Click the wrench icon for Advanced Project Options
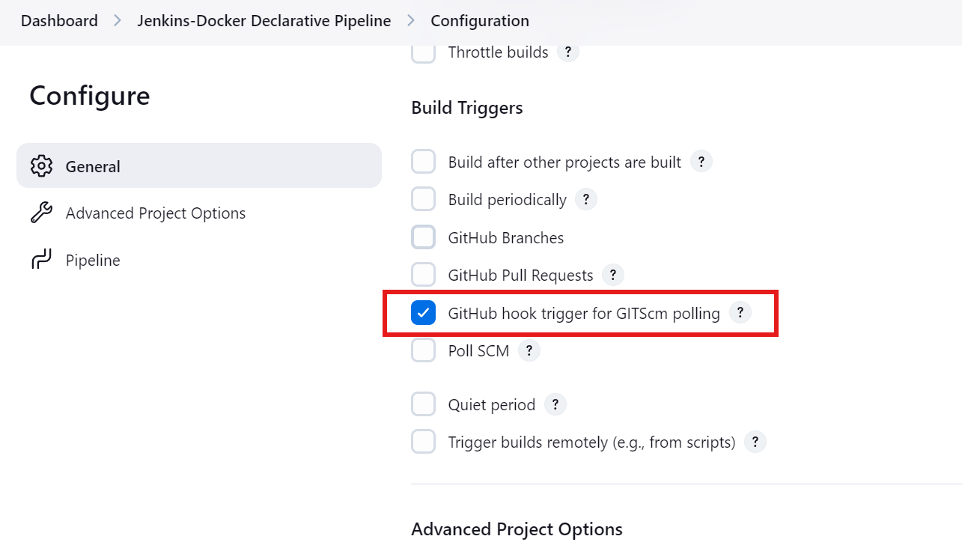The width and height of the screenshot is (962, 560). tap(41, 213)
